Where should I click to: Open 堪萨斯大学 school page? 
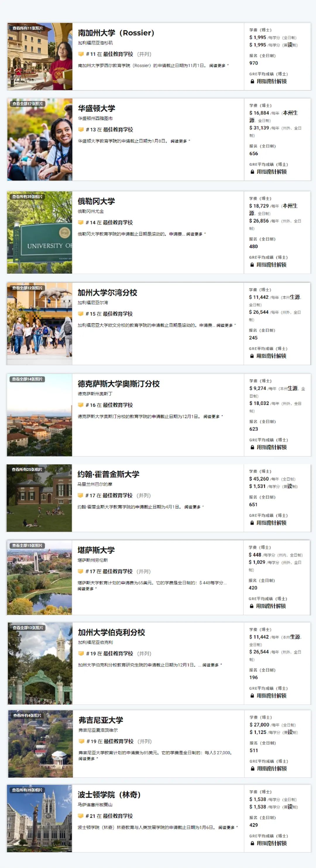pos(96,550)
